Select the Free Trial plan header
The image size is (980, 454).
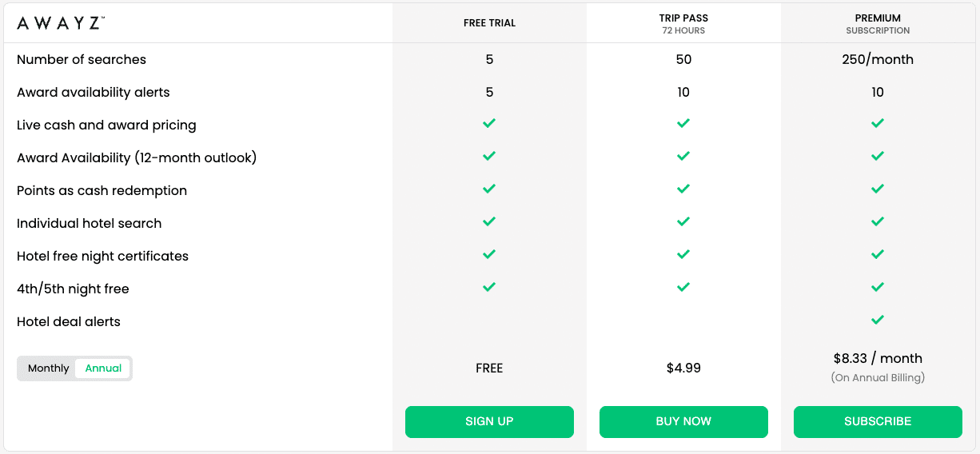pyautogui.click(x=489, y=23)
